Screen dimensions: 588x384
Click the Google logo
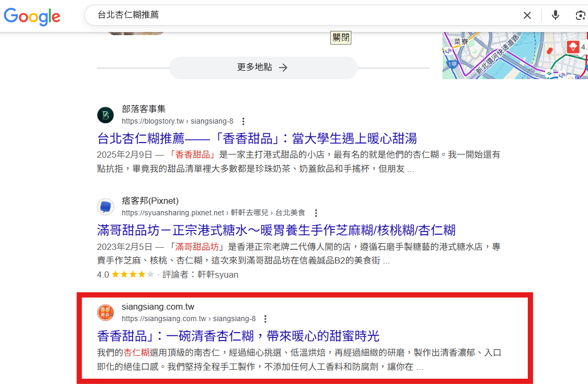[x=32, y=16]
